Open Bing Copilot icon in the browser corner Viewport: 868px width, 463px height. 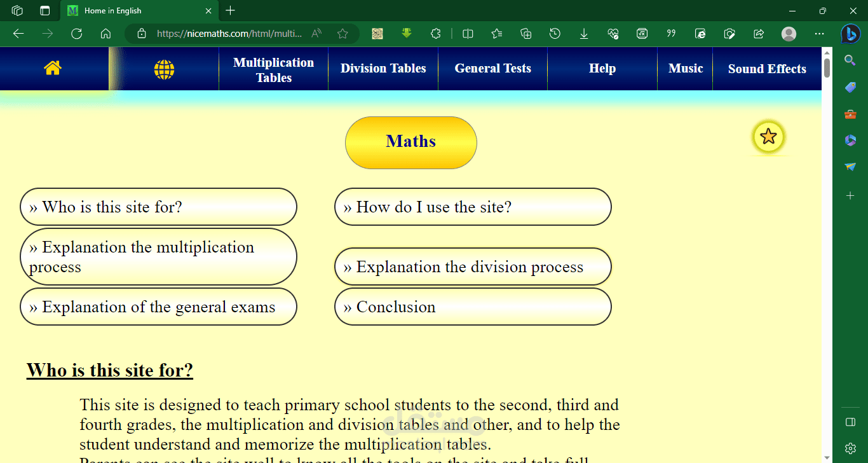coord(850,34)
